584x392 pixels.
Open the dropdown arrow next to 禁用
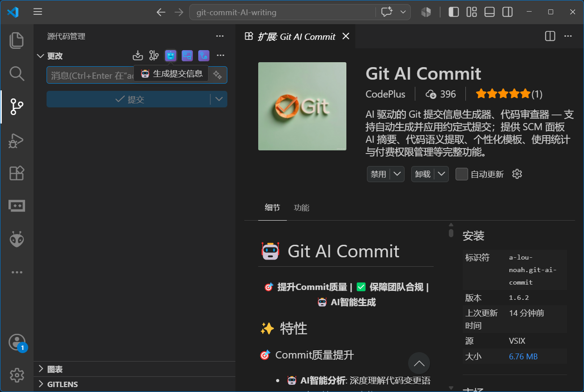pyautogui.click(x=397, y=174)
